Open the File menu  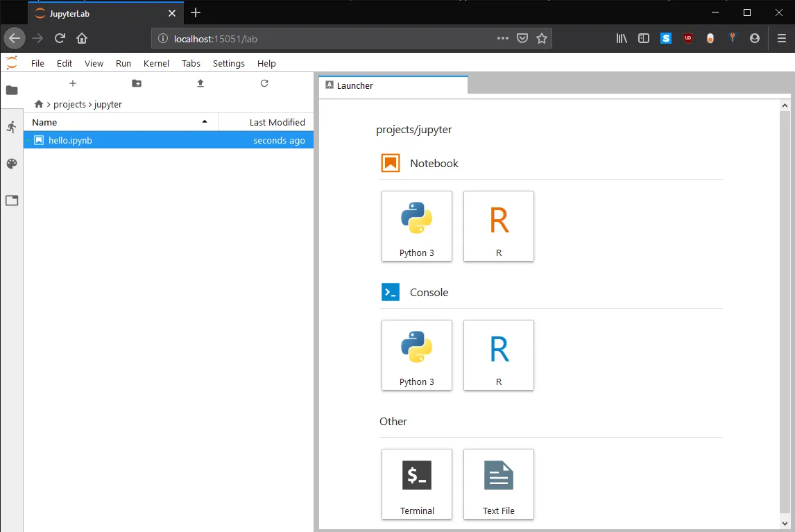37,63
